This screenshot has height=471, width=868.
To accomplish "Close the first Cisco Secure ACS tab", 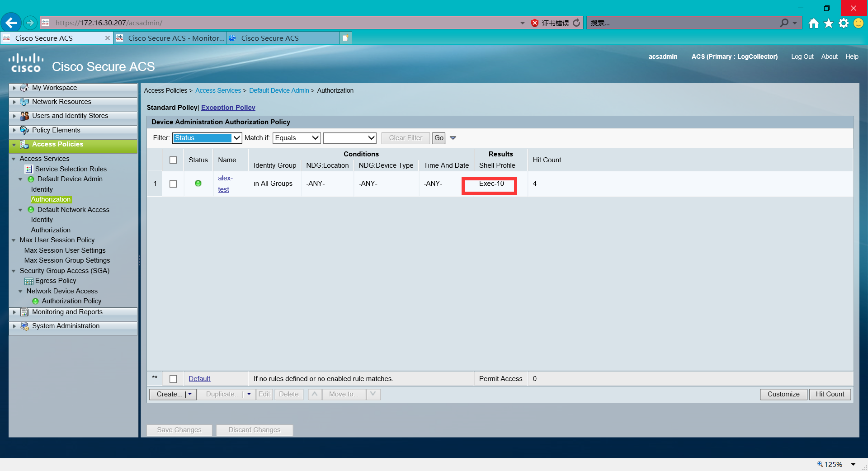I will click(107, 38).
